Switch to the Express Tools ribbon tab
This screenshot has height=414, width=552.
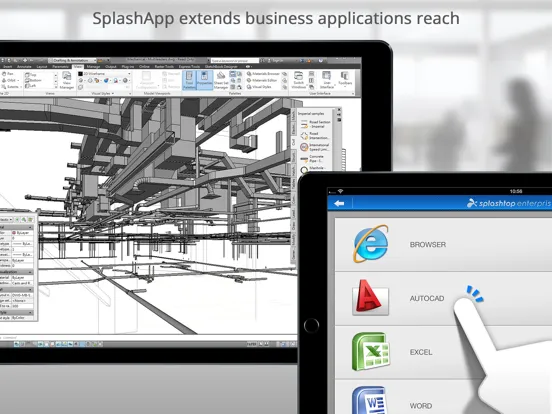tap(189, 67)
